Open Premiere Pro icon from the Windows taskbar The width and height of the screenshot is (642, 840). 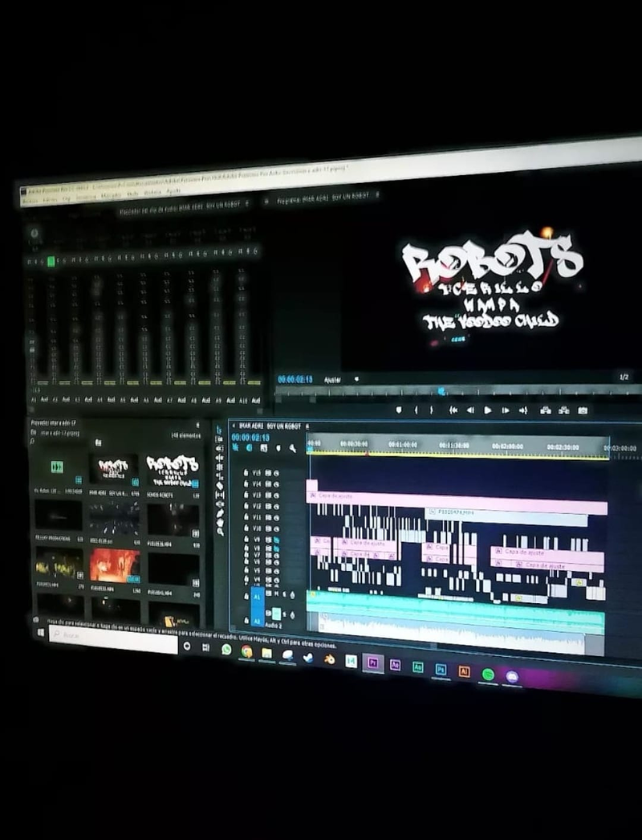(x=372, y=664)
